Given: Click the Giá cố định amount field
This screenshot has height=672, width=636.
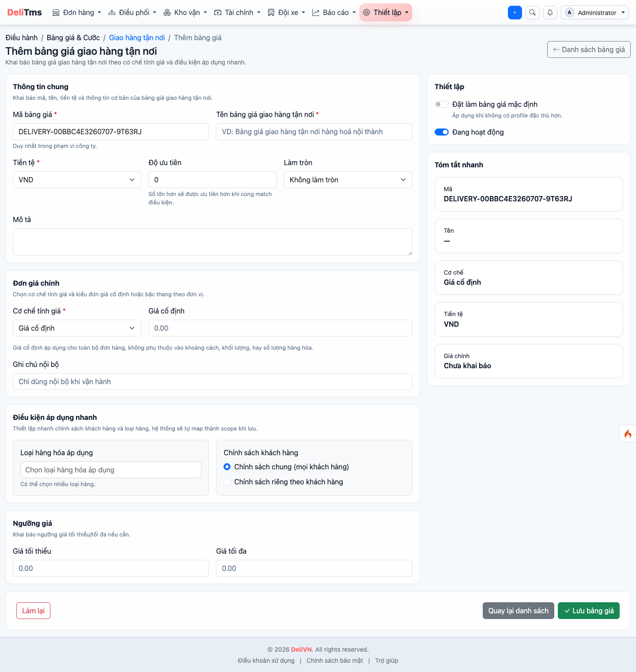Looking at the screenshot, I should point(280,328).
